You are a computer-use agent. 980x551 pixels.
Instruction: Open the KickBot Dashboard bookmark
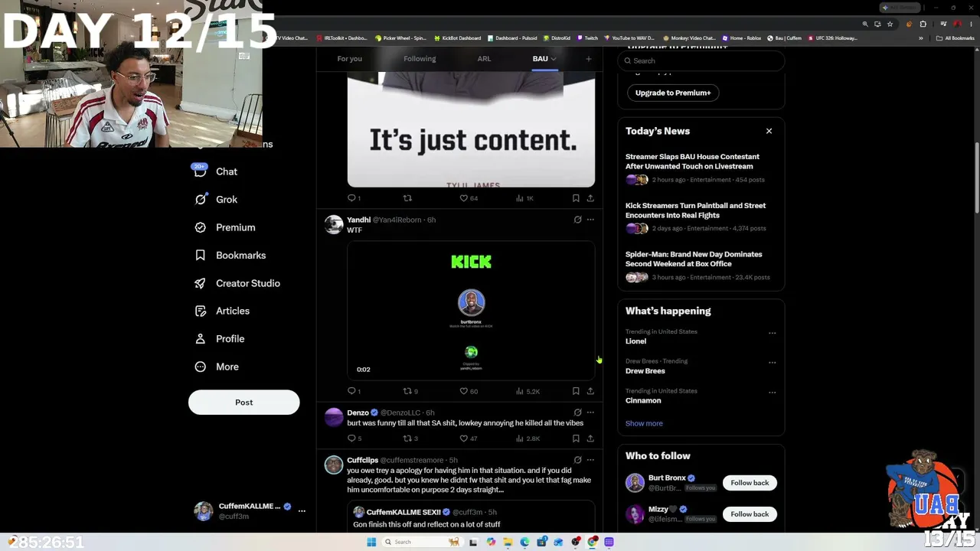tap(457, 38)
